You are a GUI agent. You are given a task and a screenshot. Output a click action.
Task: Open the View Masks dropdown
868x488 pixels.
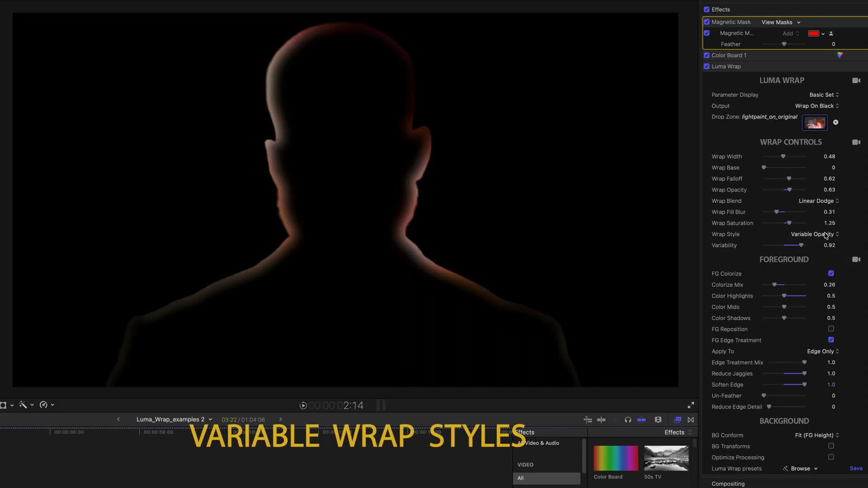[781, 22]
